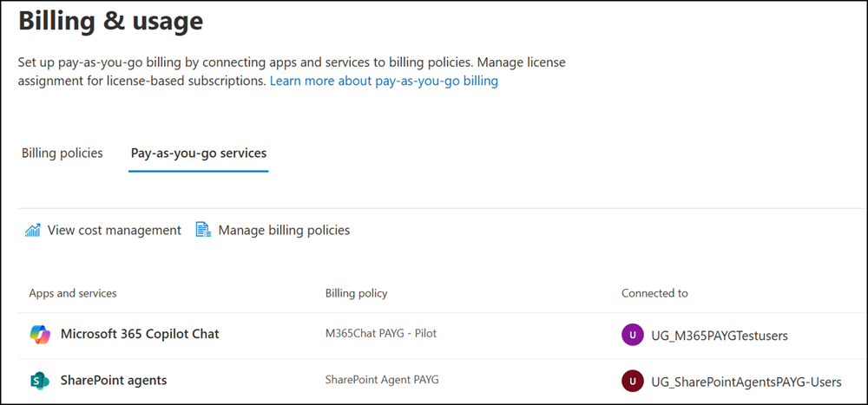Click the Manage billing policies document icon
Screen dimensions: 868x405
204,230
